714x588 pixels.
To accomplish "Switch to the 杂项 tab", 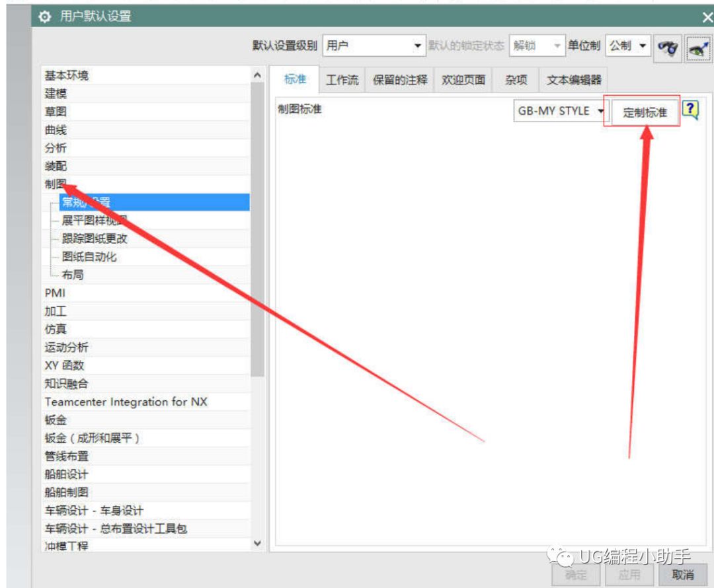I will click(516, 79).
